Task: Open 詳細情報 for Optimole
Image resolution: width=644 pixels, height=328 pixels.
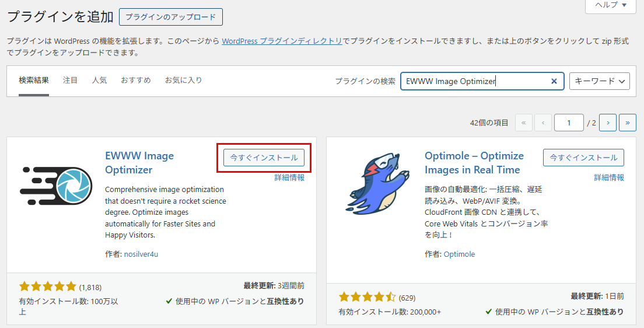Action: [x=609, y=177]
